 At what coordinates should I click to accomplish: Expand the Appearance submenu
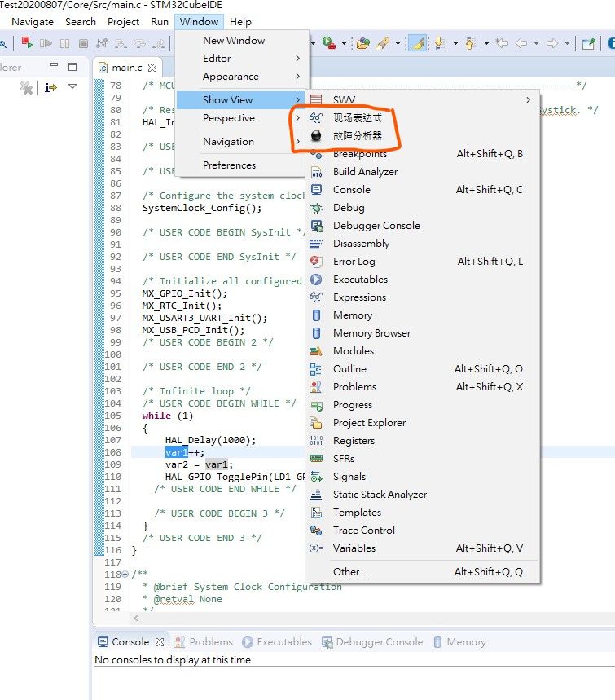coord(241,77)
